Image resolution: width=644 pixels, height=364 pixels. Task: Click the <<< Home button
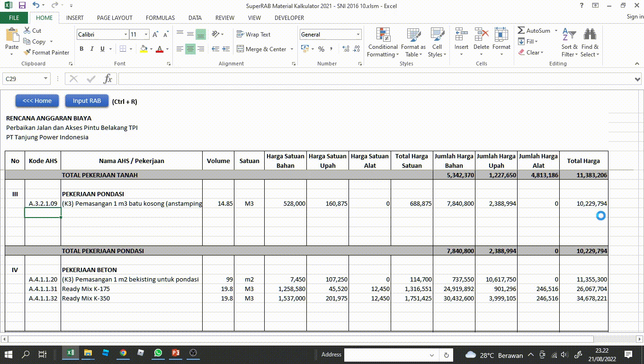coord(37,101)
